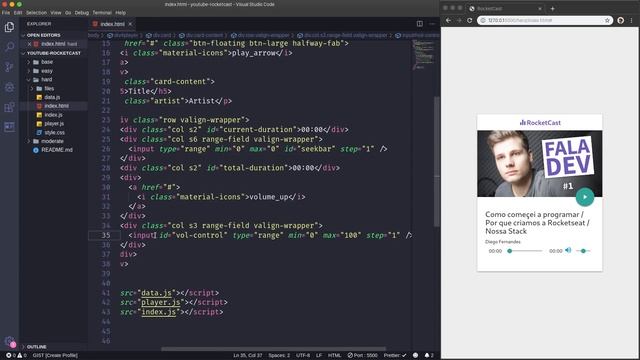
Task: Close index.html in Open Editors list
Action: (29, 44)
